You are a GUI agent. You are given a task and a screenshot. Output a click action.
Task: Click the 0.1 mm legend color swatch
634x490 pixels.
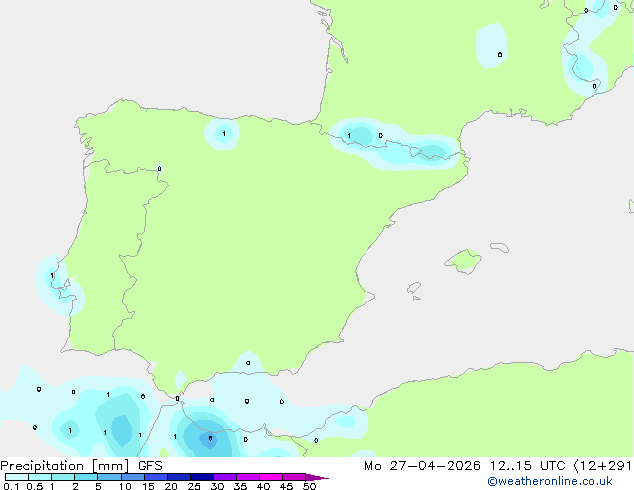(x=17, y=477)
